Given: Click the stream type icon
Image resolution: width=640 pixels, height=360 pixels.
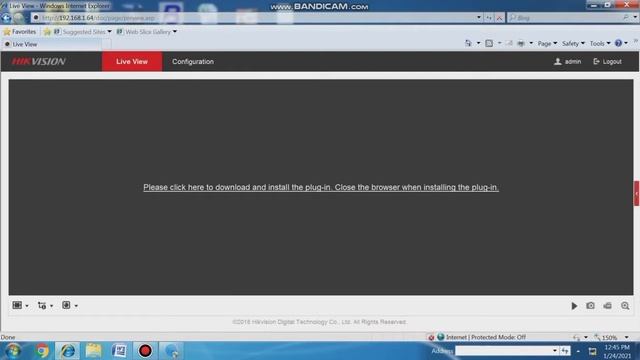Looking at the screenshot, I should (x=42, y=305).
